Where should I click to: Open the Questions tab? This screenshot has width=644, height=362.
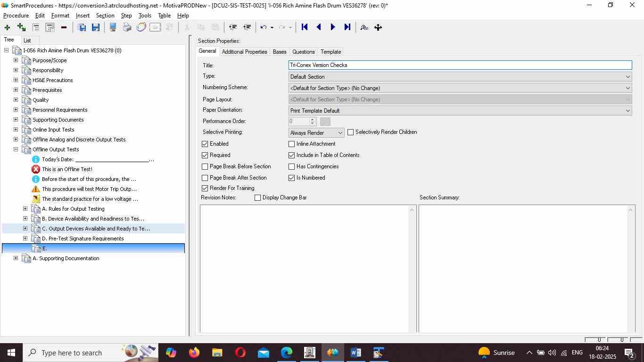[303, 52]
